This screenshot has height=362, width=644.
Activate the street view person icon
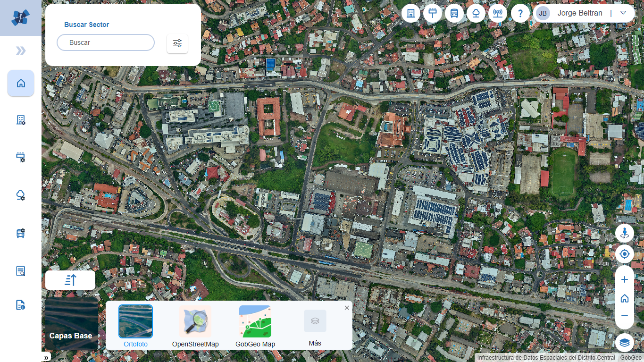pyautogui.click(x=625, y=233)
